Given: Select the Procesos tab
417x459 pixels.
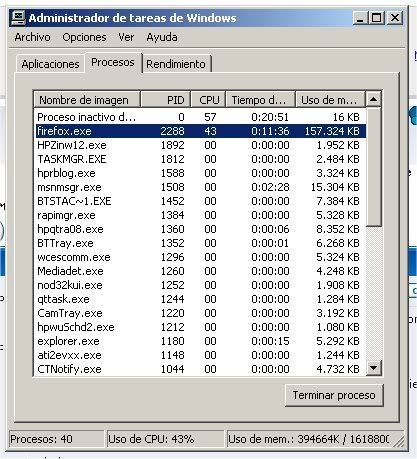Looking at the screenshot, I should click(113, 62).
